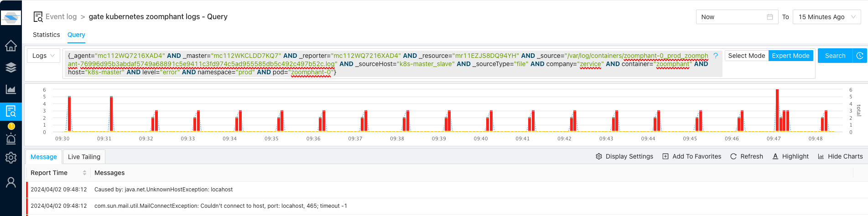The height and width of the screenshot is (216, 868).
Task: Switch to Select Mode
Action: pos(746,56)
